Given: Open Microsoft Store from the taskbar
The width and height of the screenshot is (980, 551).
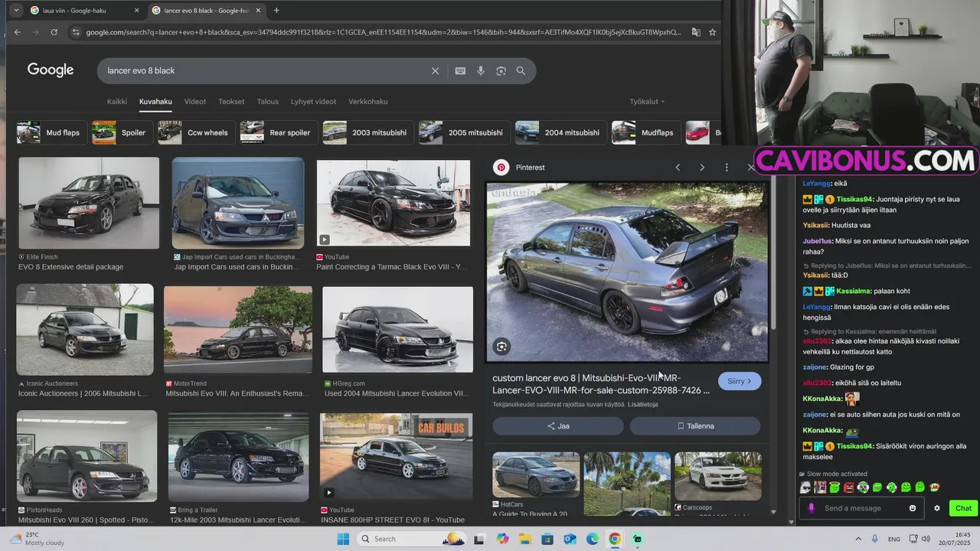Looking at the screenshot, I should [x=547, y=539].
